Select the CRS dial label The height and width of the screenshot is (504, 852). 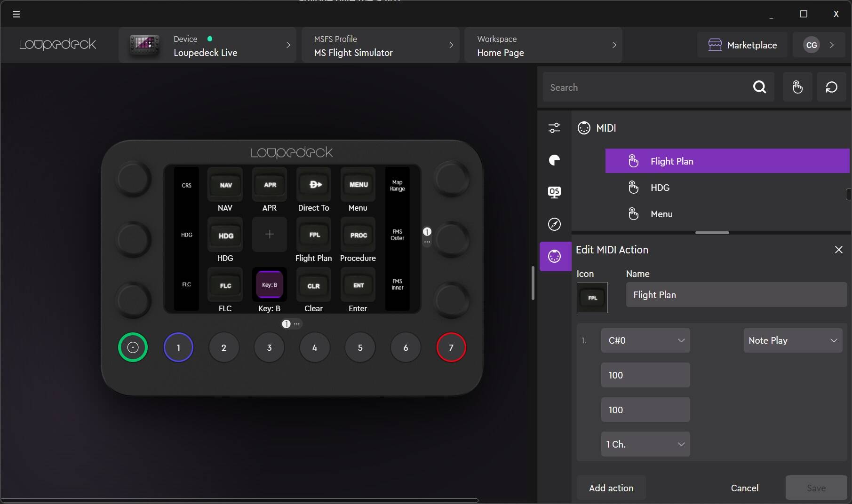coord(186,185)
